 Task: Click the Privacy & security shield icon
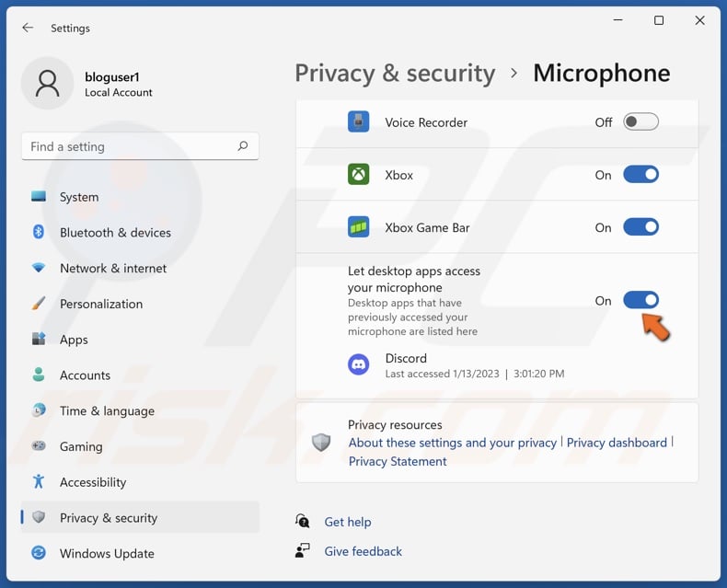(x=39, y=517)
